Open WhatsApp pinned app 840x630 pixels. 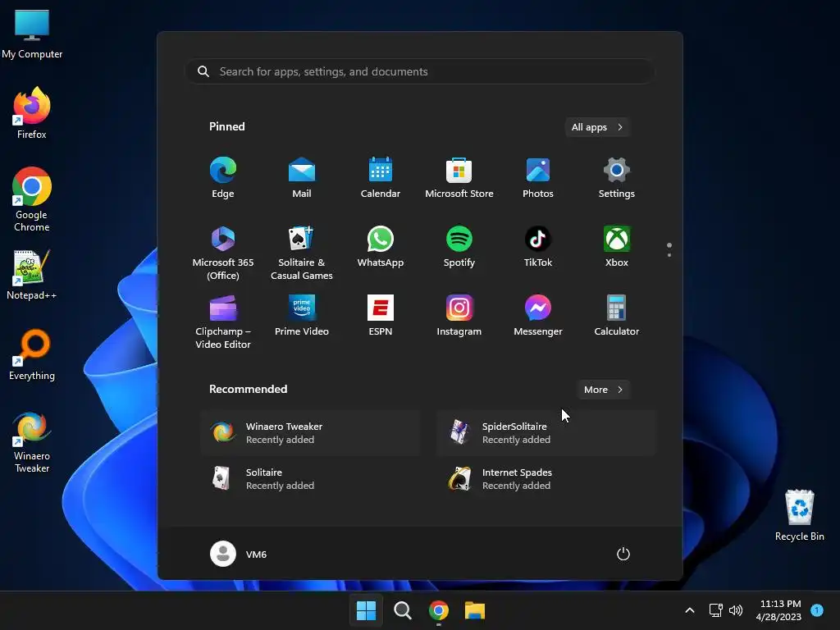pyautogui.click(x=381, y=246)
